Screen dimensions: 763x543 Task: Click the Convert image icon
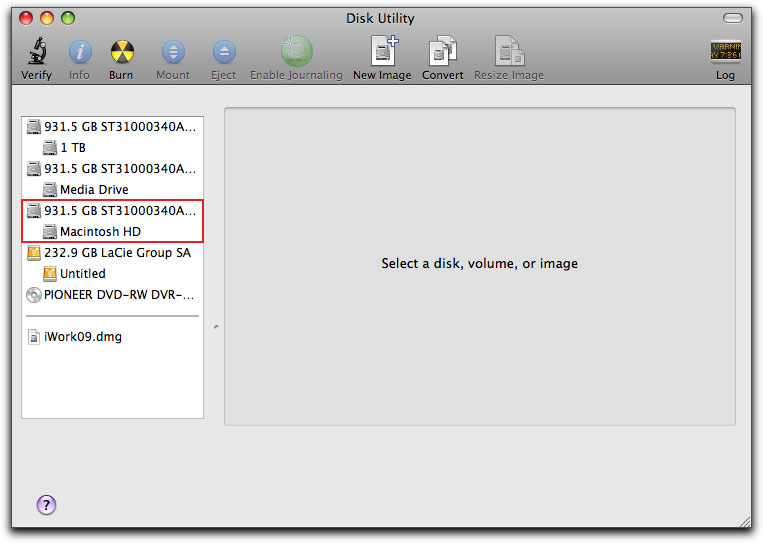pos(442,51)
